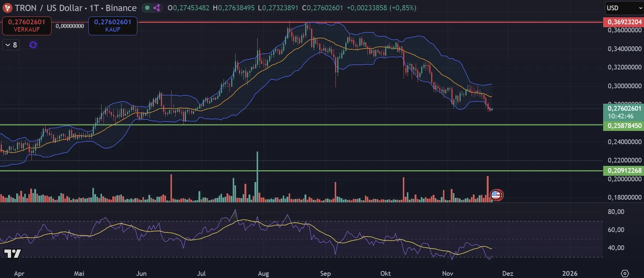
Task: Click the TRON coin logo icon
Action: tap(7, 8)
